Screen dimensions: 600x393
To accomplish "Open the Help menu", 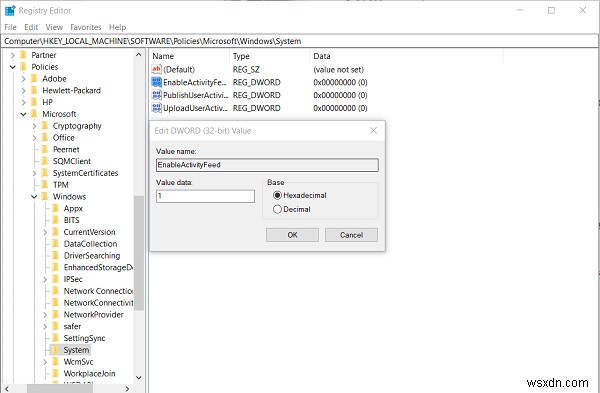I will 117,27.
